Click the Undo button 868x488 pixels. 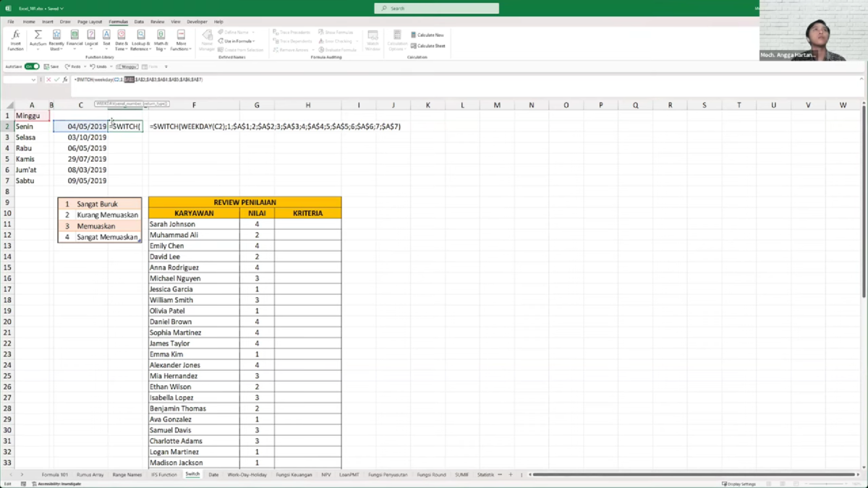98,67
